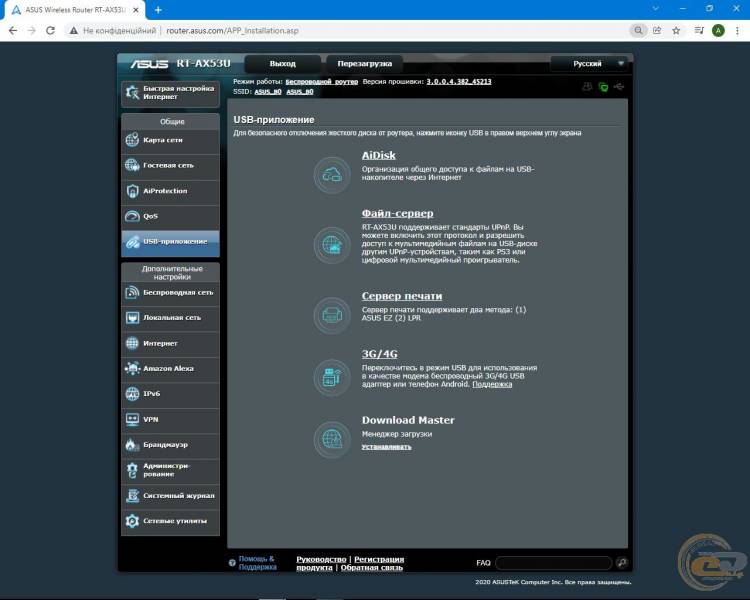Bookmark this page with star icon
The width and height of the screenshot is (750, 600).
[676, 31]
